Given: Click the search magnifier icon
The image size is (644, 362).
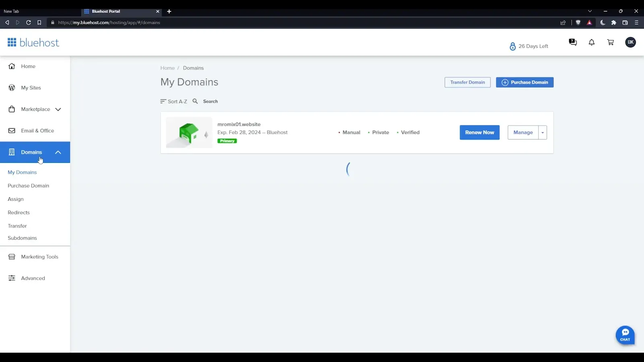Looking at the screenshot, I should [x=195, y=101].
